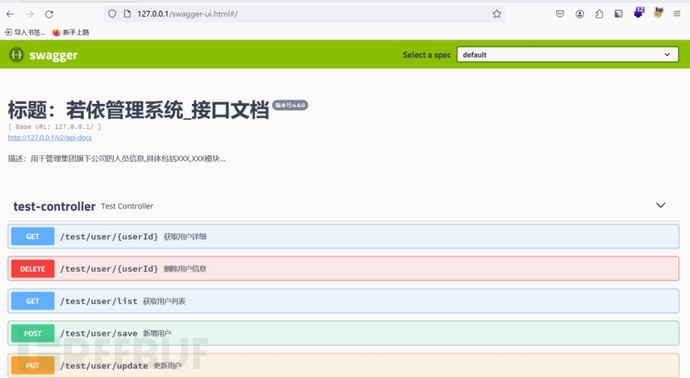Open the 新手上路 Firefox bookmark
The height and width of the screenshot is (378, 690).
pos(71,32)
